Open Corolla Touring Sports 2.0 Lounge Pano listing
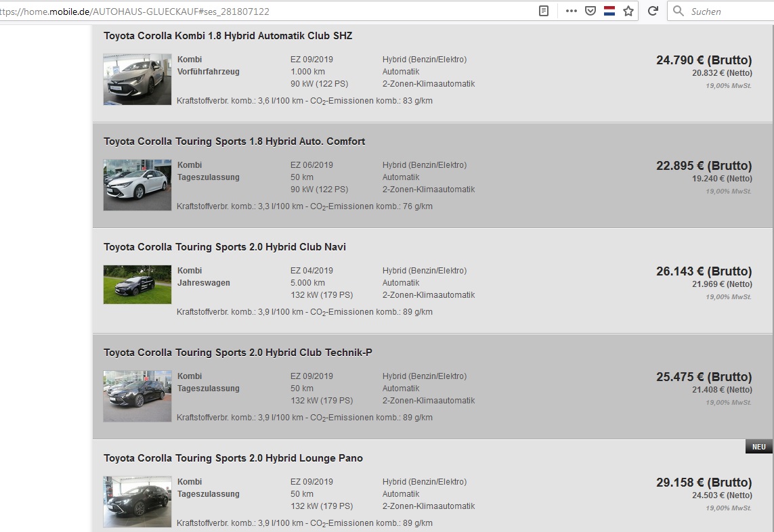Viewport: 774px width, 532px height. [x=233, y=458]
